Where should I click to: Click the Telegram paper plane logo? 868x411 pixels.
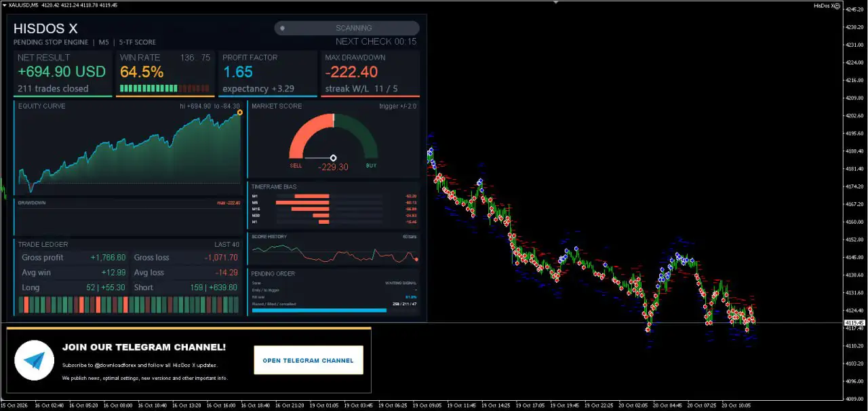pos(34,360)
